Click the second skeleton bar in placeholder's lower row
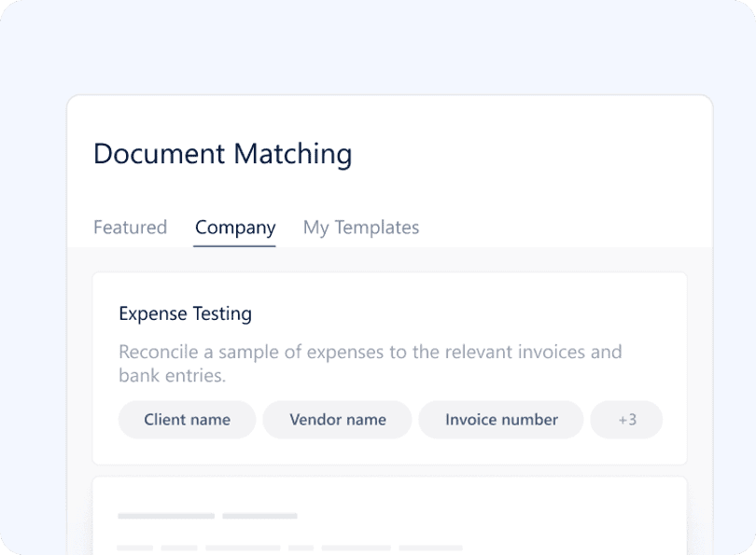This screenshot has height=555, width=756. point(179,548)
